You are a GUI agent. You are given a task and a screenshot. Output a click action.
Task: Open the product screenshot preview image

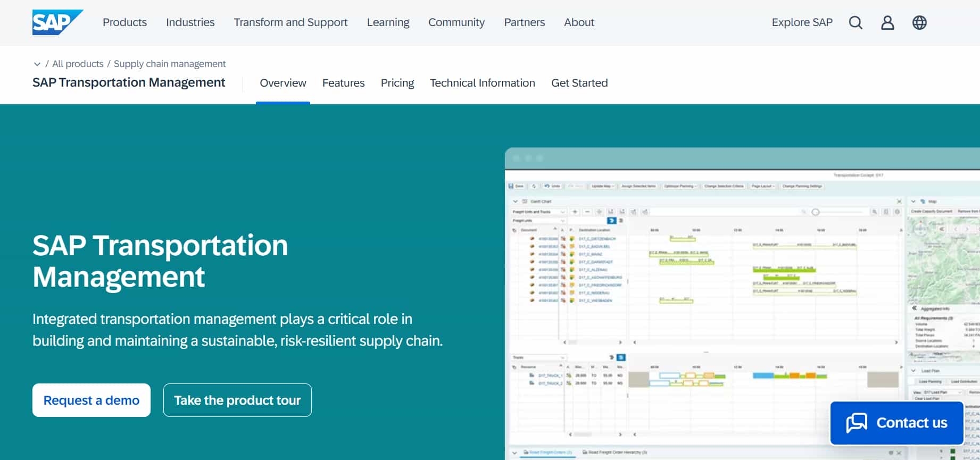[742, 304]
